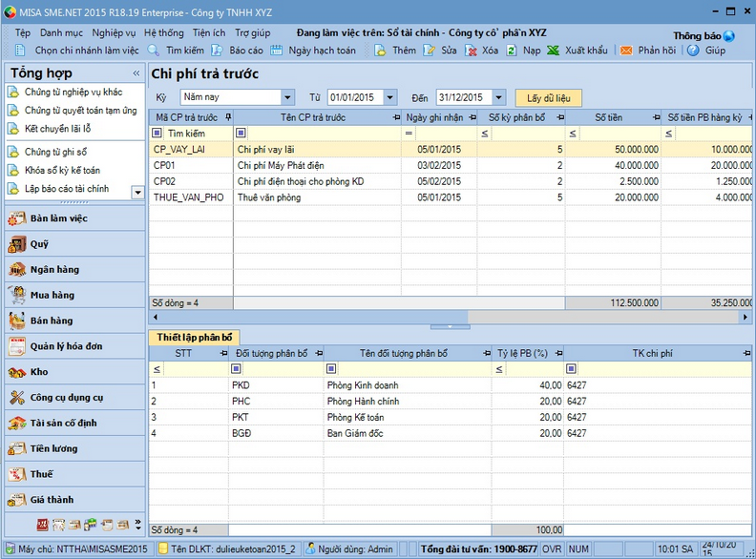756x559 pixels.
Task: Click the Tìm kiếm magnifier icon
Action: coord(154,51)
